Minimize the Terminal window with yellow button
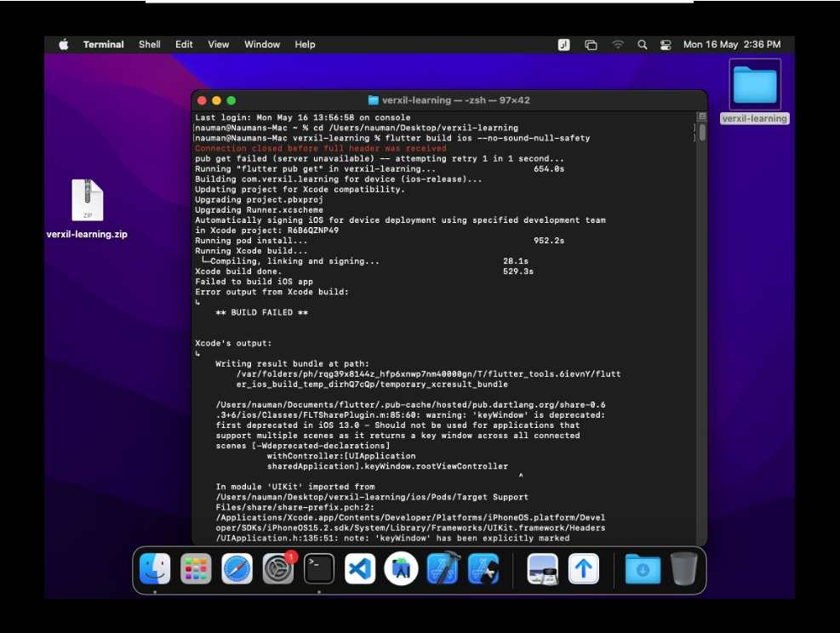The width and height of the screenshot is (840, 633). 216,100
